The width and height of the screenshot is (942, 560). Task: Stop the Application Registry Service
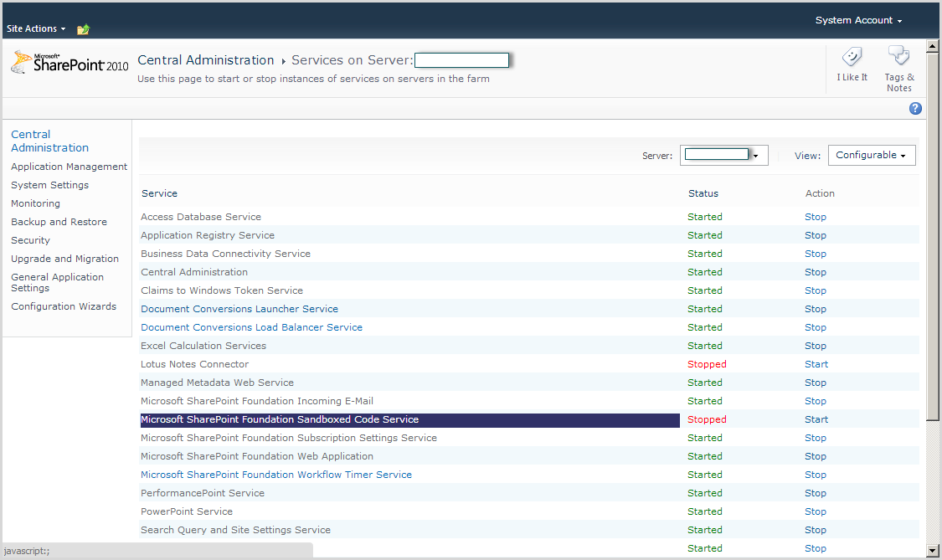pyautogui.click(x=816, y=235)
